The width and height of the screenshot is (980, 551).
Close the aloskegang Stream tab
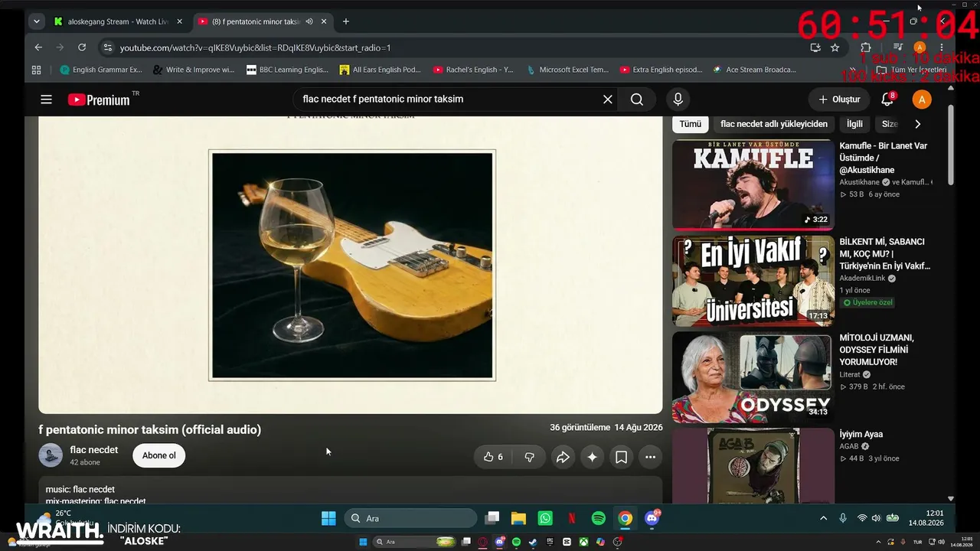point(179,21)
